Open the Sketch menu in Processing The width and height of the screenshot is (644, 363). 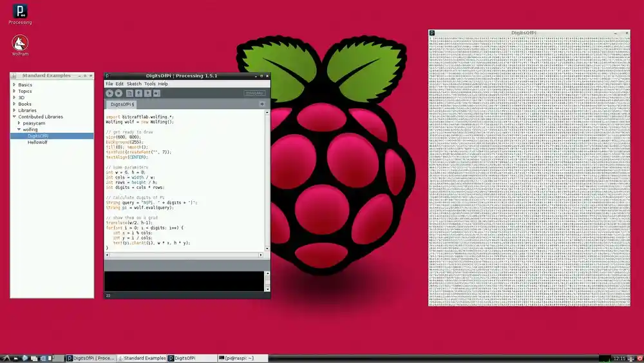coord(134,84)
